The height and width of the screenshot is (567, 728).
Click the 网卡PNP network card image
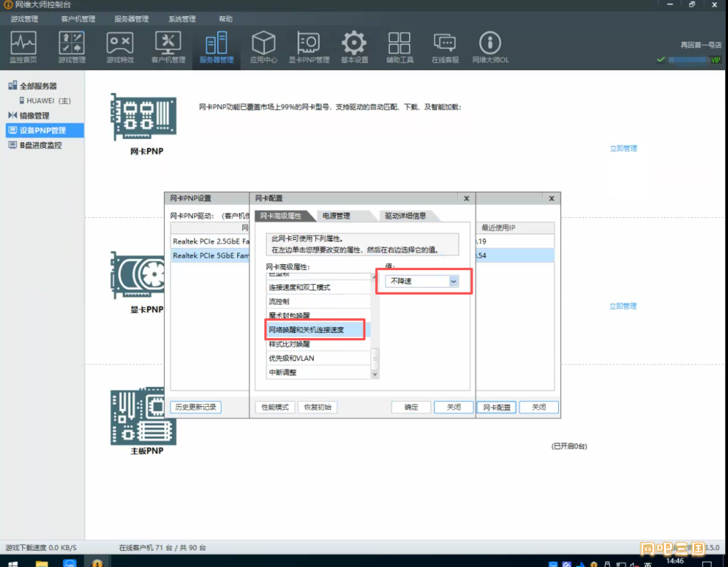[x=143, y=117]
